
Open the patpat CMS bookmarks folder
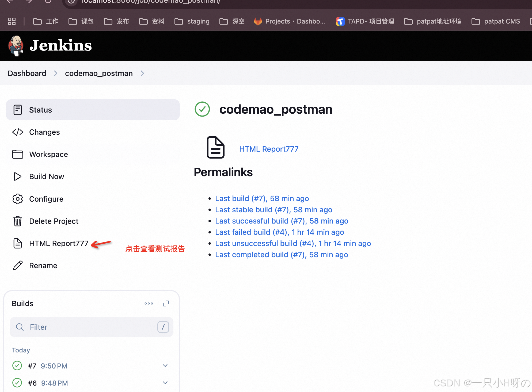(x=496, y=21)
